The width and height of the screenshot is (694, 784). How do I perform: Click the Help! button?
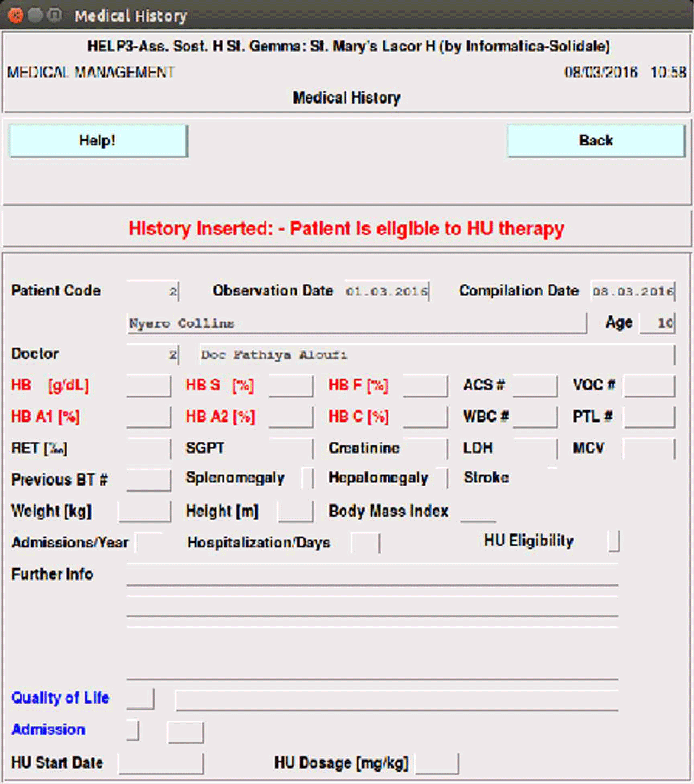tap(98, 141)
